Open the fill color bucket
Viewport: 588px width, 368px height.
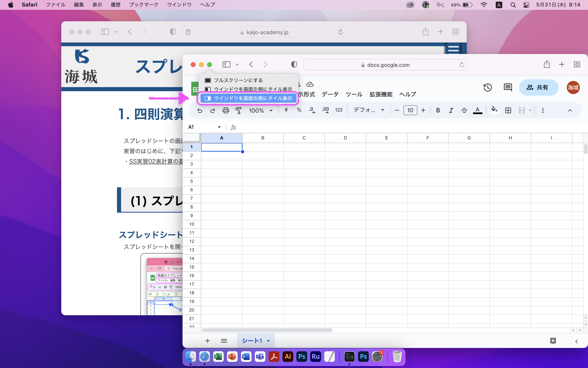(x=494, y=110)
